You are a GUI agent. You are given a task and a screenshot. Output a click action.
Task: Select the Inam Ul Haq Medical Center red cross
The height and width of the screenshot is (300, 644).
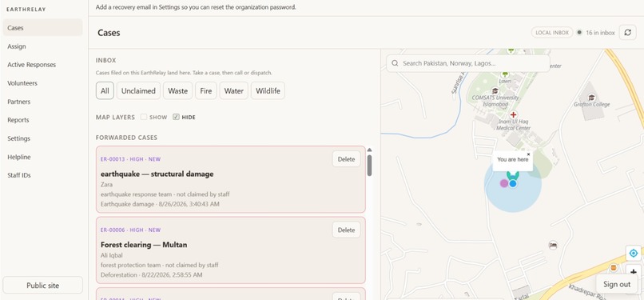513,114
